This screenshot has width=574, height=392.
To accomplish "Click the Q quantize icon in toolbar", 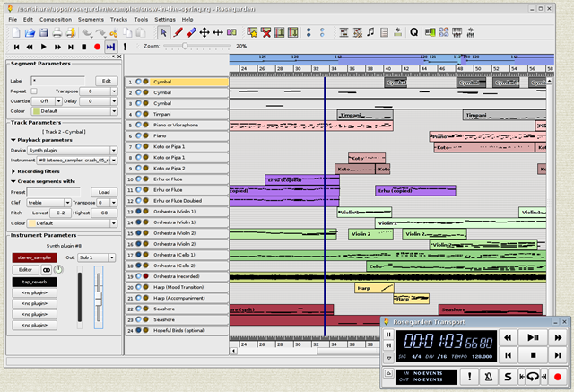I will [413, 32].
